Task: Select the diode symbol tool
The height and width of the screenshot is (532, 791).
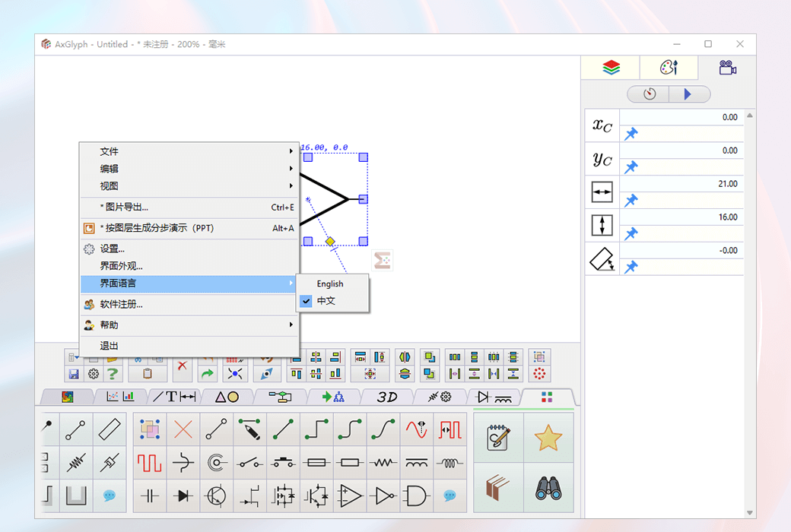Action: coord(183,496)
